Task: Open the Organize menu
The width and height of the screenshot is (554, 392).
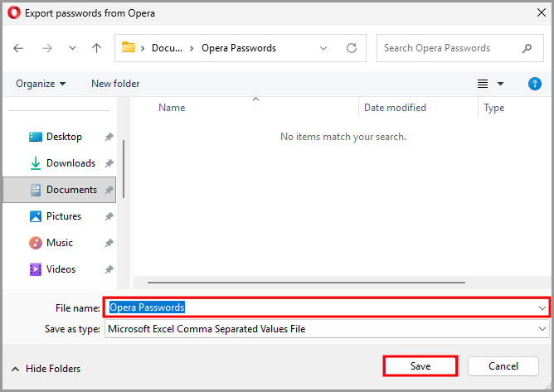Action: click(40, 84)
